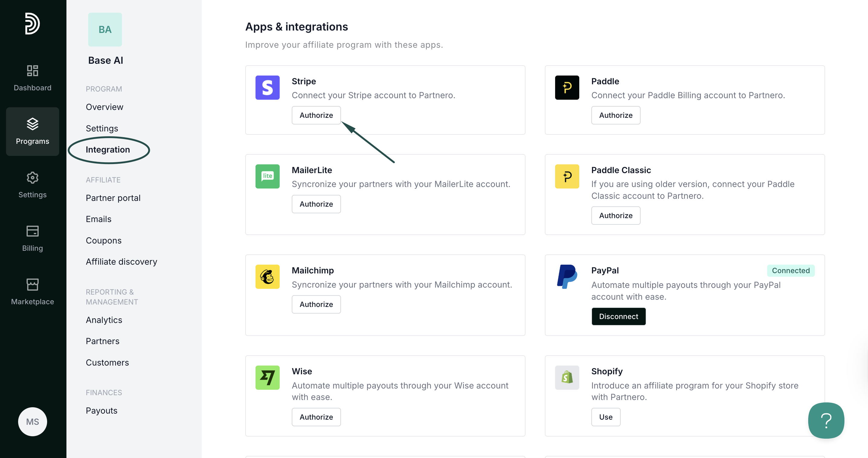Screen dimensions: 868x458
Task: Click the Mailchimp app icon
Action: (267, 277)
